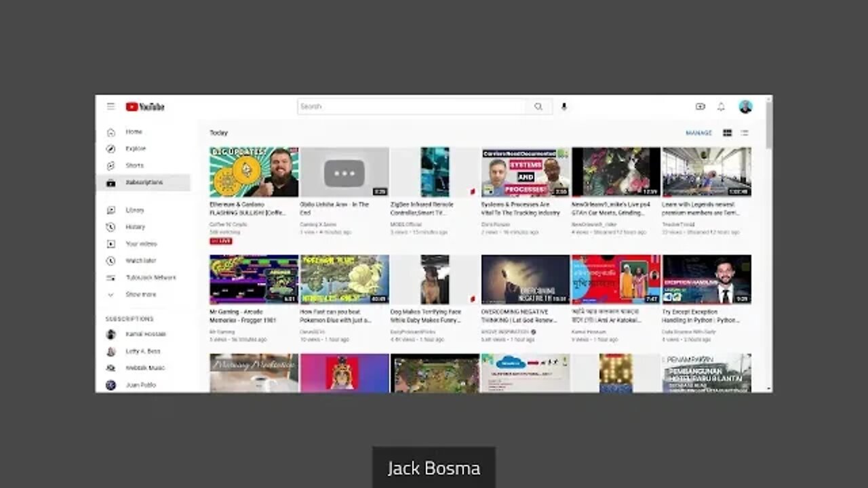Click the red LIVE badge
Image resolution: width=868 pixels, height=488 pixels.
tap(221, 241)
